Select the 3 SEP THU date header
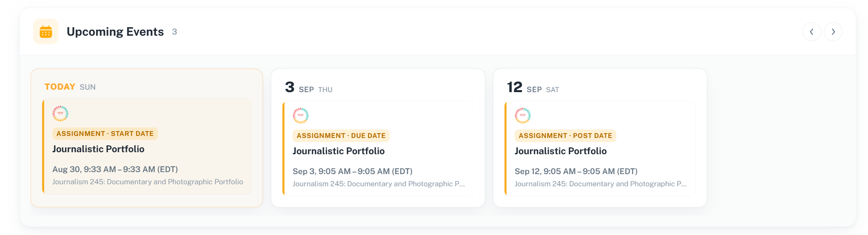The height and width of the screenshot is (235, 868). (x=309, y=87)
